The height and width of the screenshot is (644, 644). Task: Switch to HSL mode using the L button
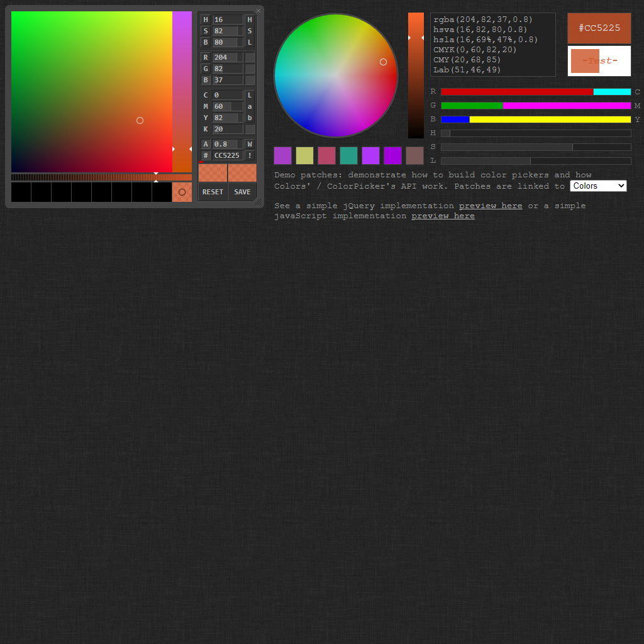pos(249,42)
